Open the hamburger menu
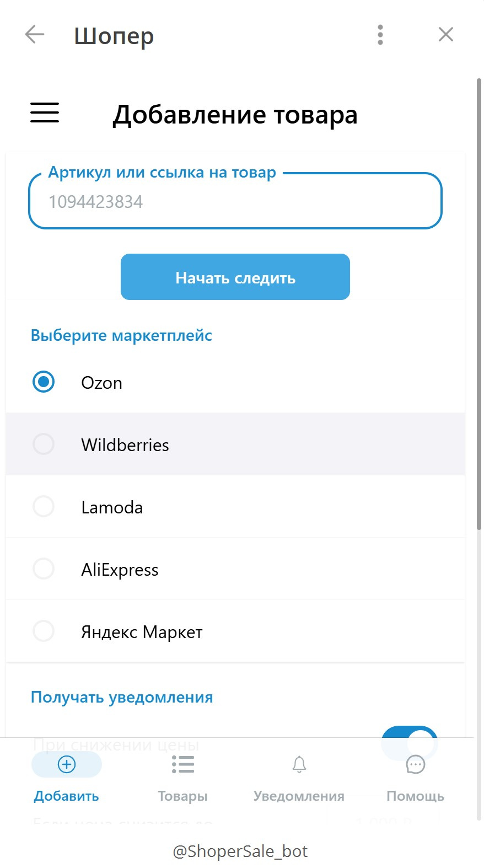This screenshot has width=484, height=868. coord(45,112)
